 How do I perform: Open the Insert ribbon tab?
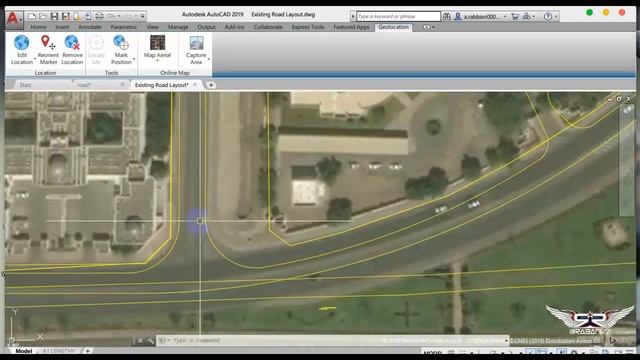pyautogui.click(x=62, y=27)
